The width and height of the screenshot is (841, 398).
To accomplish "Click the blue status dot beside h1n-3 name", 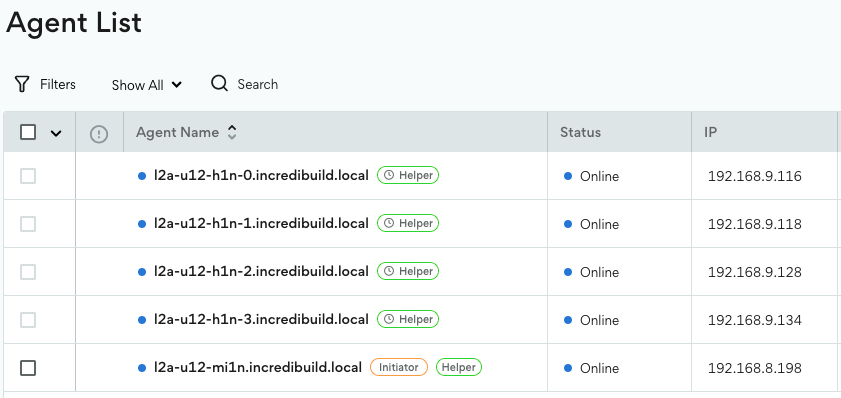I will [x=142, y=320].
